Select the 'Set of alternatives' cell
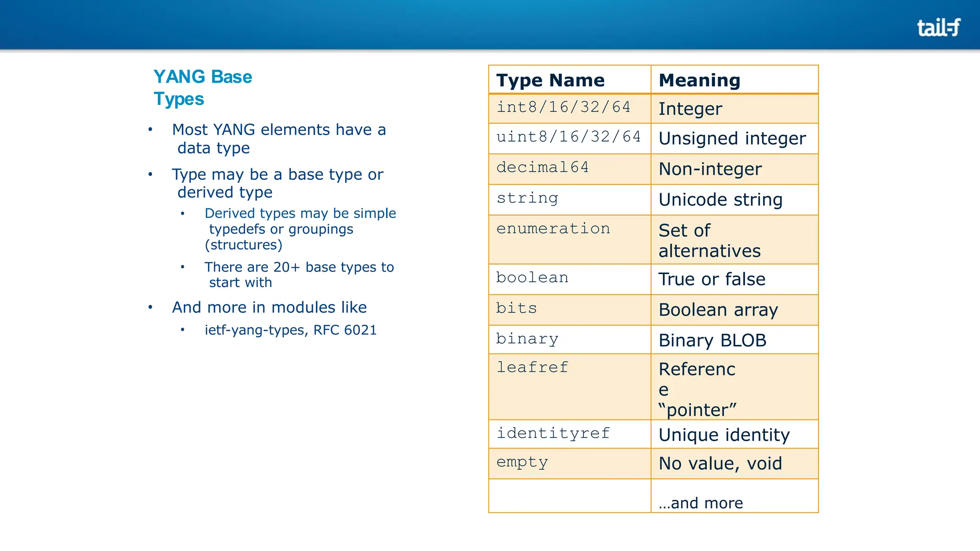Image resolution: width=980 pixels, height=551 pixels. [735, 240]
